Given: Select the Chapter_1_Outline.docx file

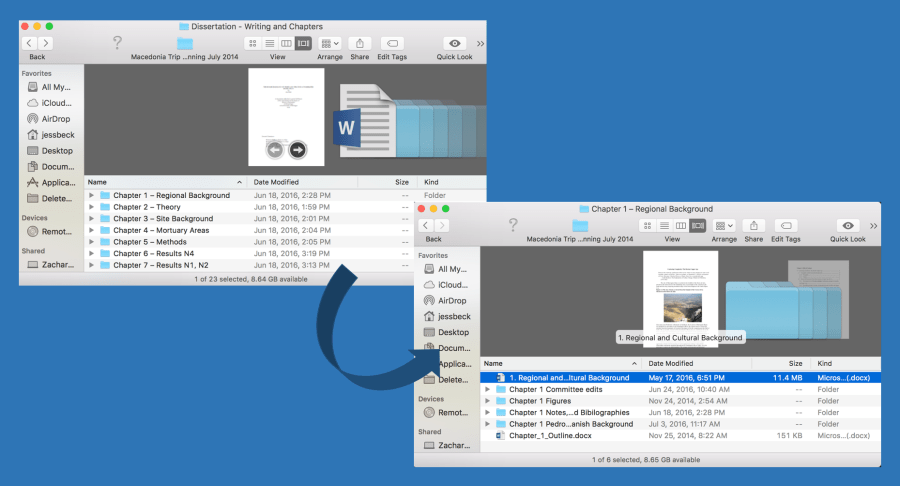Looking at the screenshot, I should pyautogui.click(x=549, y=436).
